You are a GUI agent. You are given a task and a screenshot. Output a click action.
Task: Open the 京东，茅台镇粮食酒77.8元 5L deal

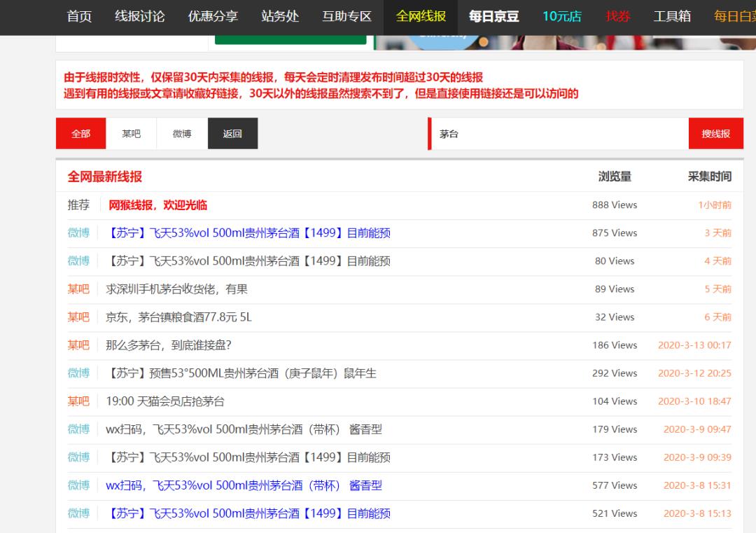tap(175, 317)
